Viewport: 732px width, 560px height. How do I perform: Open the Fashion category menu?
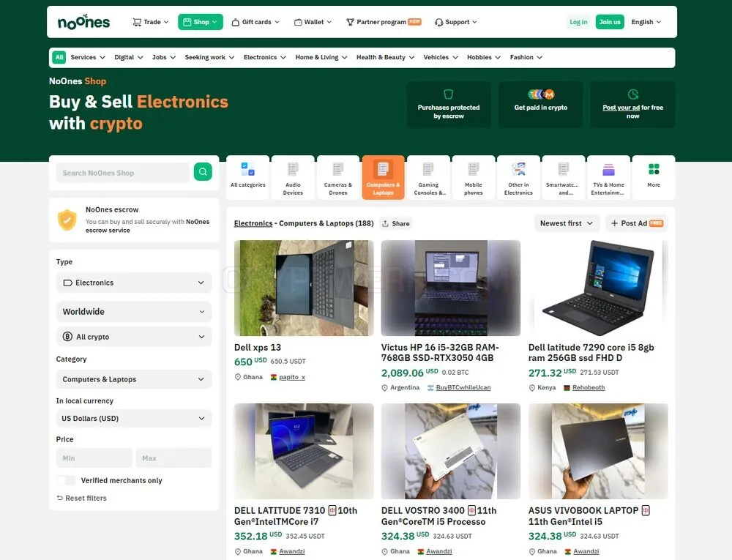[526, 57]
